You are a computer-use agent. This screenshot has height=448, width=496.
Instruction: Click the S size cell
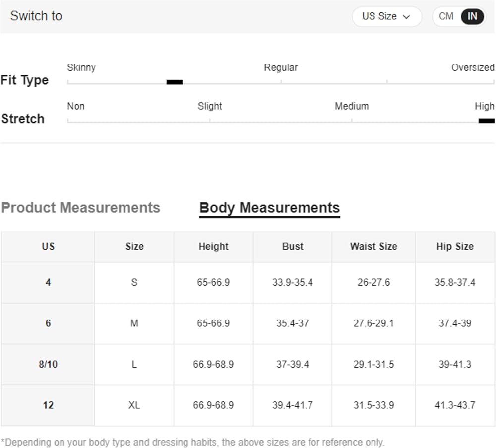coord(134,283)
